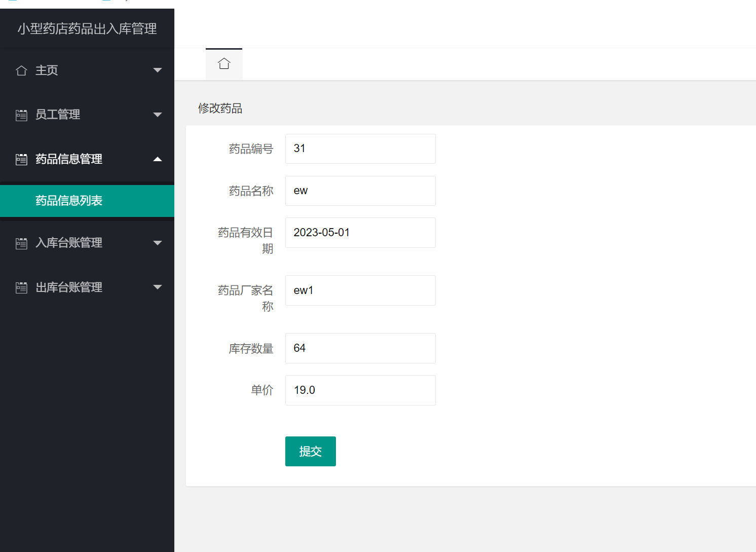Click the 药品有效日期 date field
This screenshot has width=756, height=552.
pos(360,233)
